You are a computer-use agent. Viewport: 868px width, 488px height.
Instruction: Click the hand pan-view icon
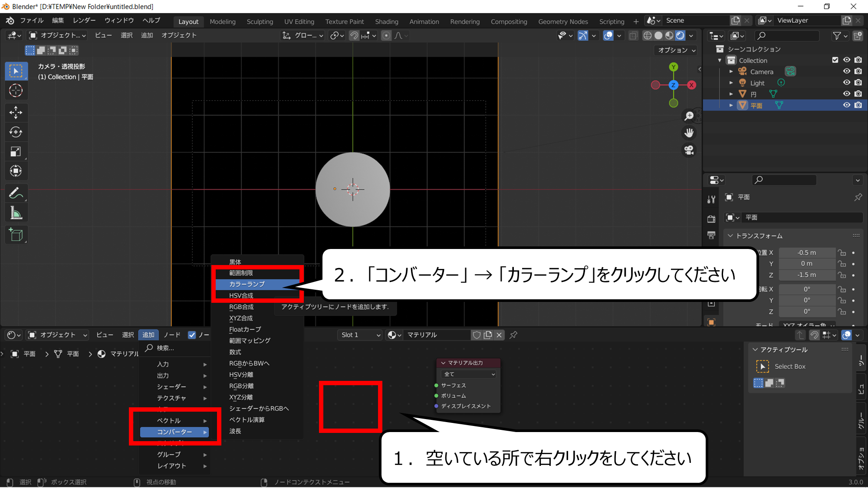coord(689,133)
